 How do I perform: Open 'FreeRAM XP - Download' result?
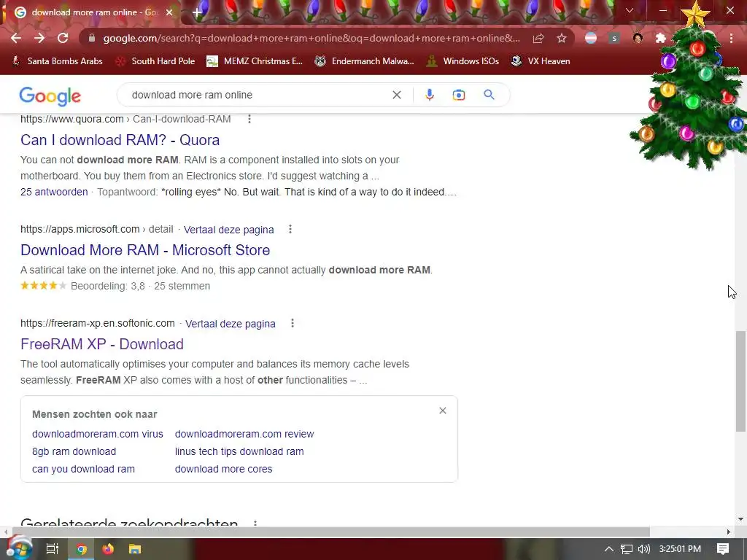click(x=102, y=344)
